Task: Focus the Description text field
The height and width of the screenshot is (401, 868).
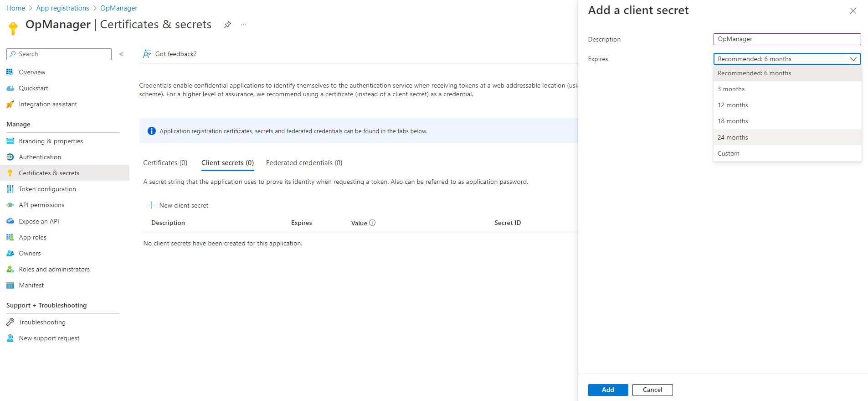Action: (x=787, y=39)
